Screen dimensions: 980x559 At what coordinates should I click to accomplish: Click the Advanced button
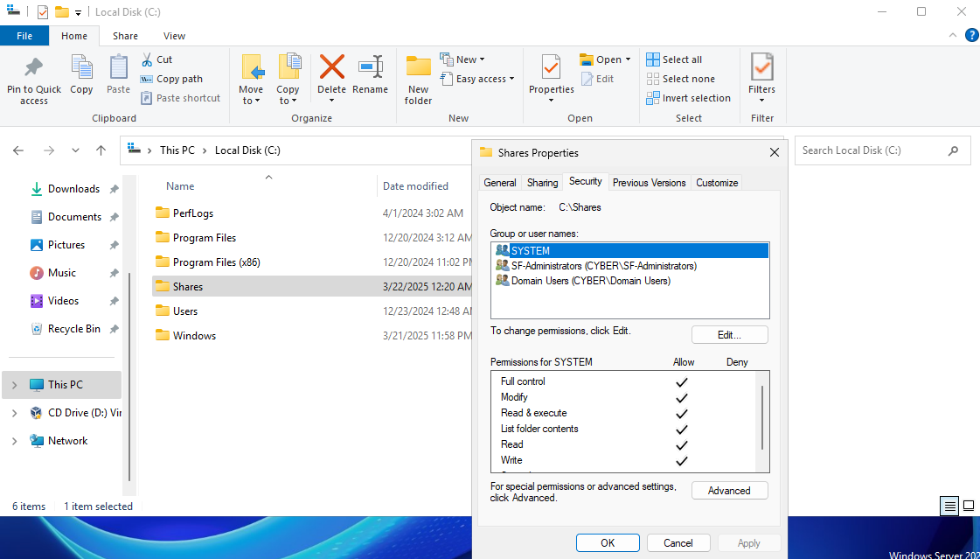(x=729, y=491)
